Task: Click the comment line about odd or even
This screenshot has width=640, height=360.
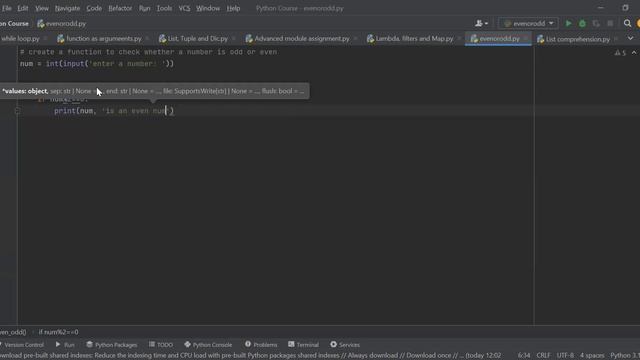Action: 148,52
